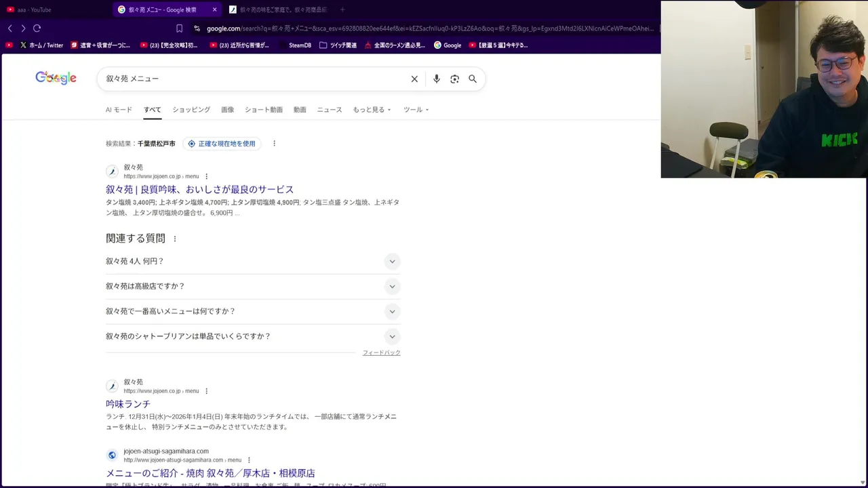Switch to ショート動画 tab
Screen dimensions: 868x488
point(264,110)
